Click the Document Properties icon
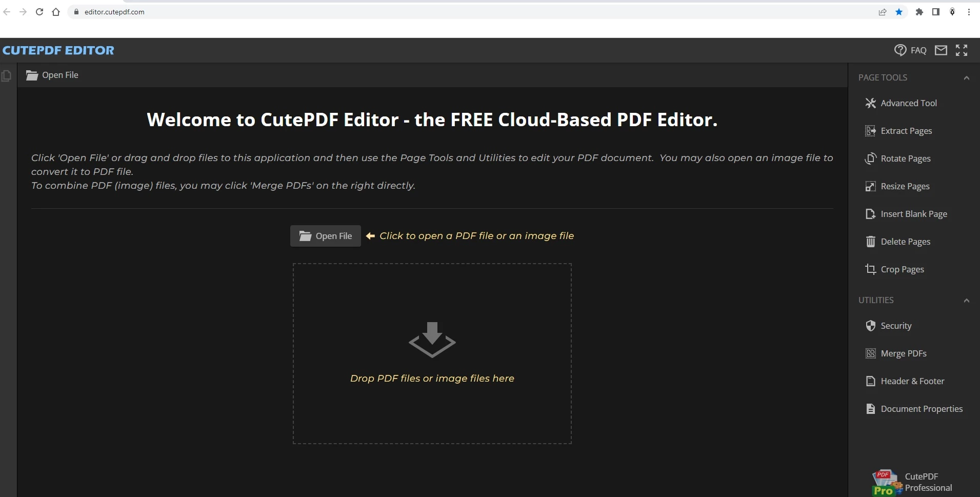980x497 pixels. tap(871, 409)
